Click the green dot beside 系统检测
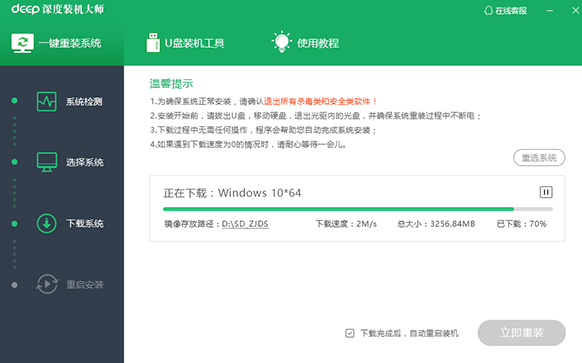 [x=14, y=101]
